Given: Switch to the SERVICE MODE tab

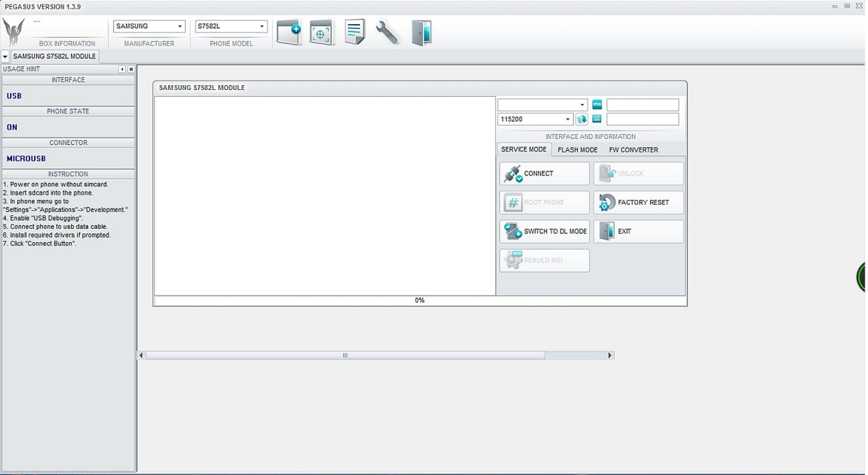Looking at the screenshot, I should click(x=524, y=149).
